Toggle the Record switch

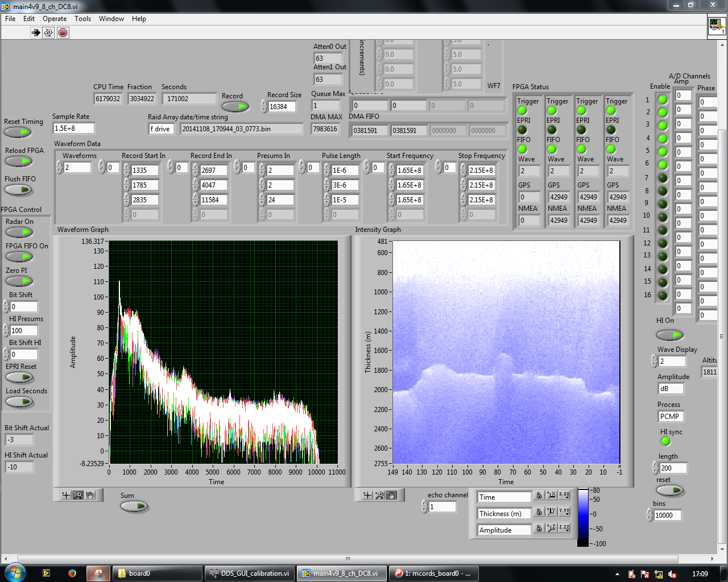point(235,106)
